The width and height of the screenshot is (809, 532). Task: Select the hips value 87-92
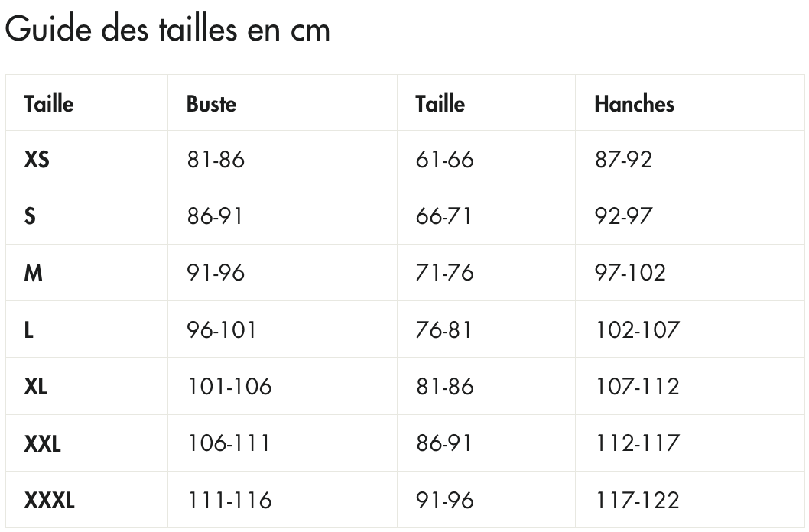point(623,159)
